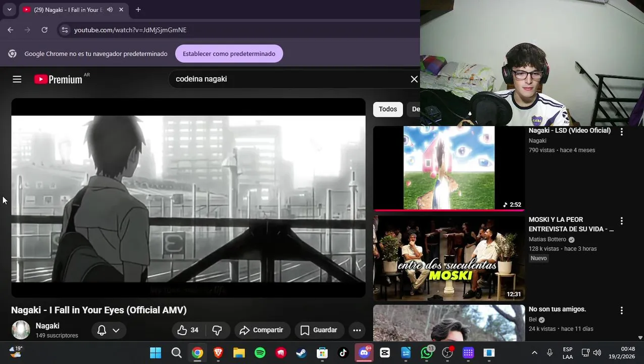Go to YouTube Premium home logo
The width and height of the screenshot is (644, 364).
click(x=58, y=79)
